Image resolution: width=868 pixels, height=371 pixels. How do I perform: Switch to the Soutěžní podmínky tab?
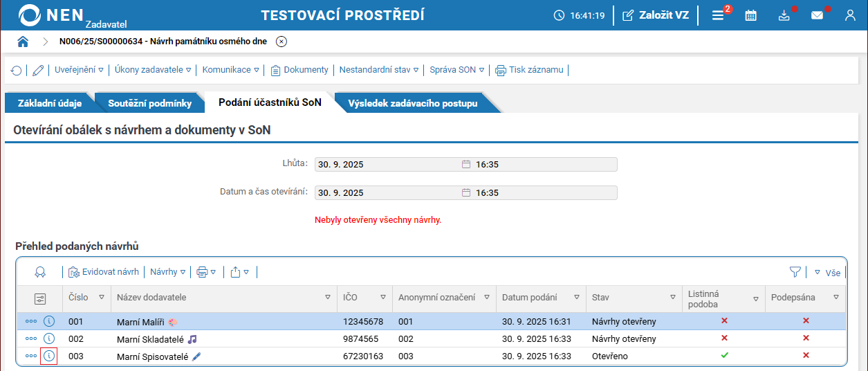[149, 103]
